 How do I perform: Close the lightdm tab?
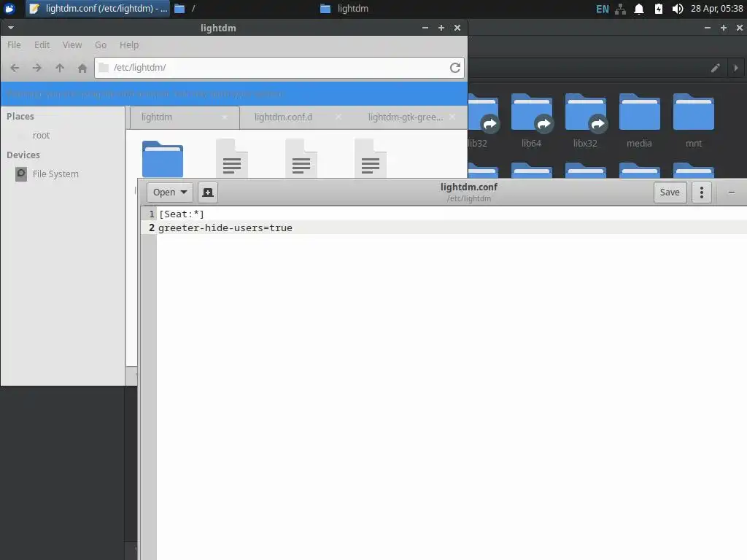click(225, 117)
